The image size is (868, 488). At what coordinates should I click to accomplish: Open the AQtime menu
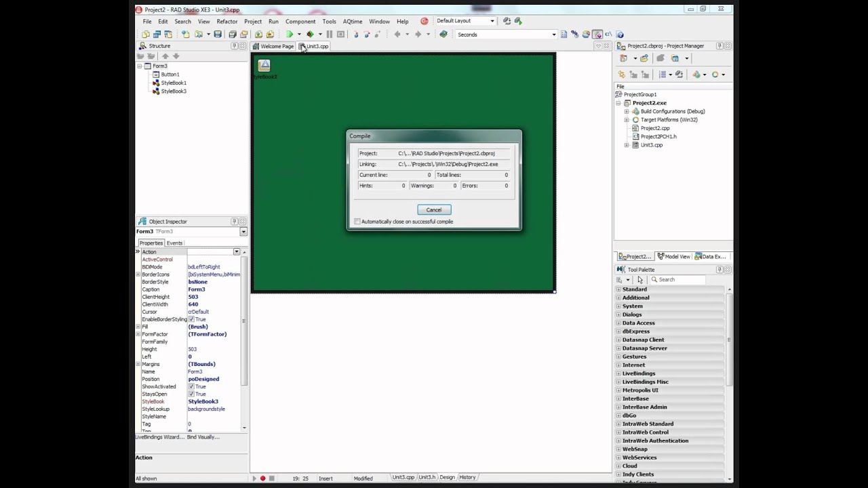[x=353, y=21]
